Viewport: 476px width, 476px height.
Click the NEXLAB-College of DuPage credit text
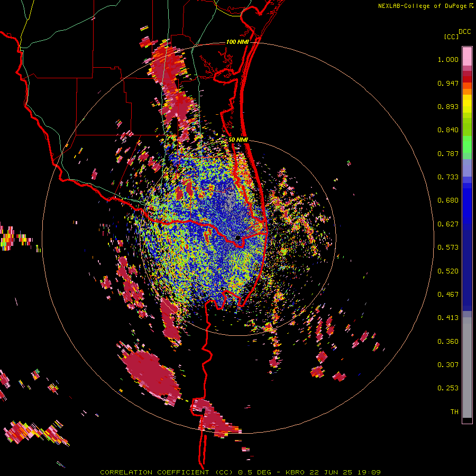point(422,6)
